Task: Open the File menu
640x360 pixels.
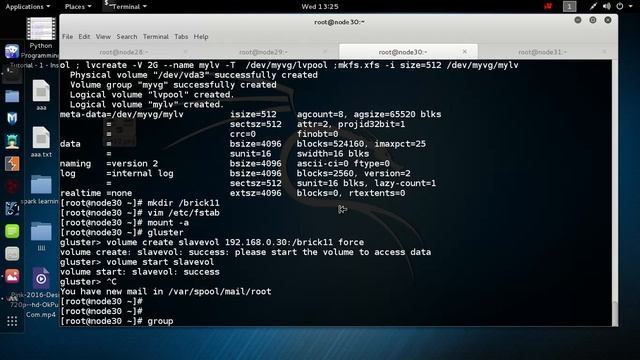Action: pos(67,36)
